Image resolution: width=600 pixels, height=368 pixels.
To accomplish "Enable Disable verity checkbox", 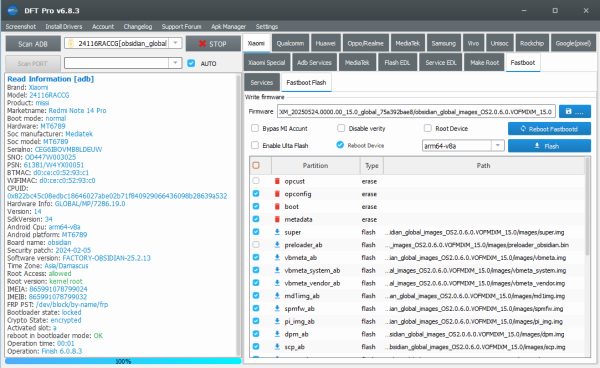I will point(341,128).
